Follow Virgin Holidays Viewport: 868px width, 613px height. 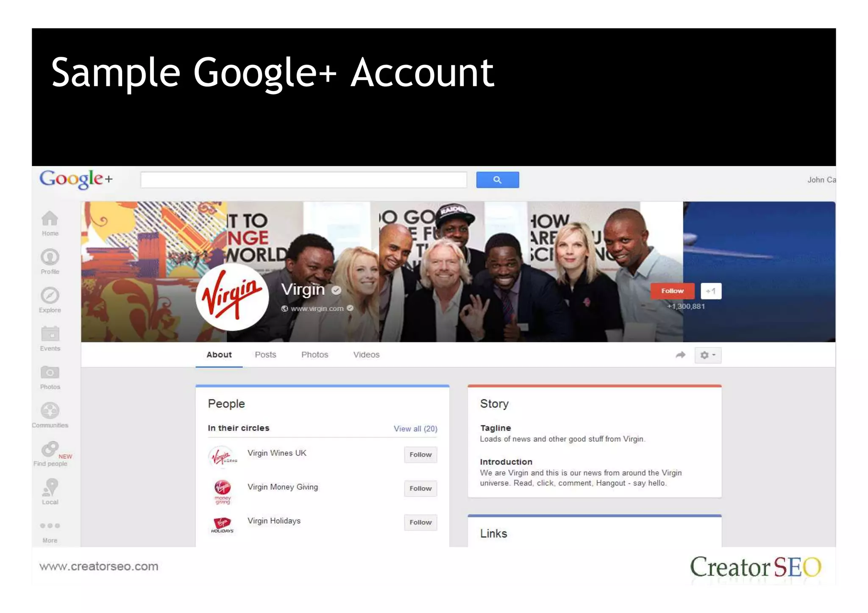pos(420,522)
